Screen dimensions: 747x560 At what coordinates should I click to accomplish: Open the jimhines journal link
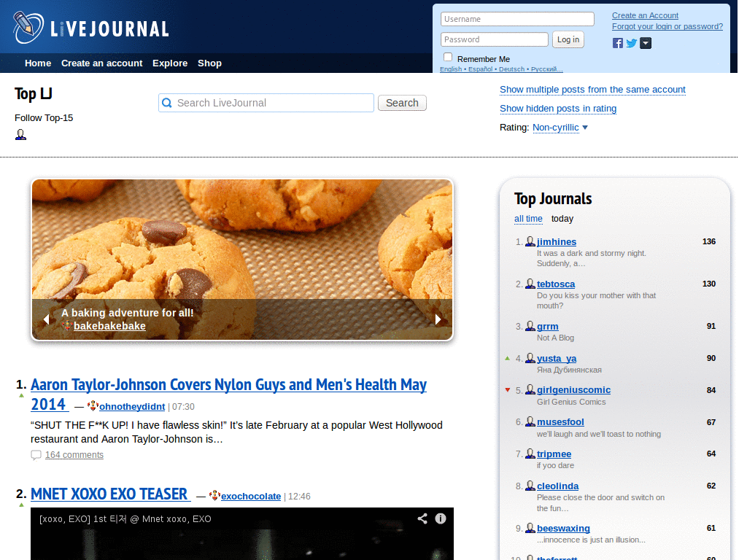click(557, 242)
